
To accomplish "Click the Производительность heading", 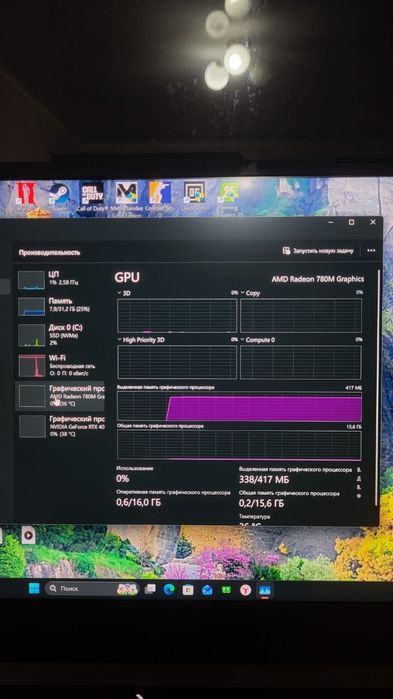I will tap(49, 252).
